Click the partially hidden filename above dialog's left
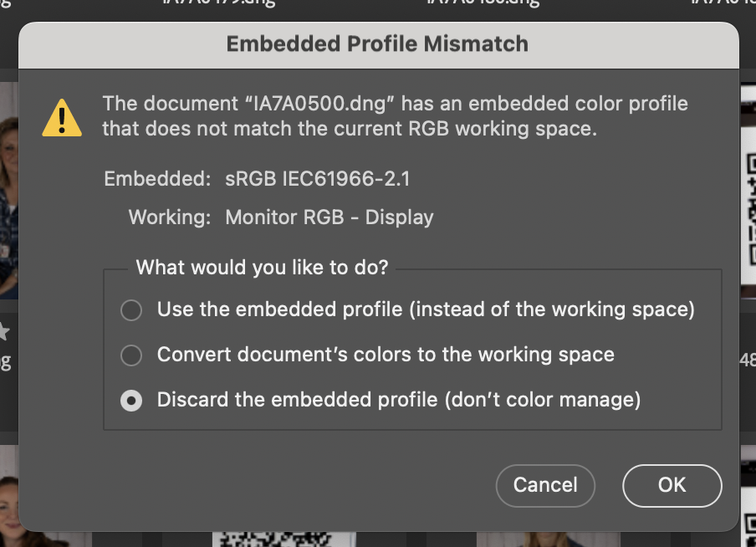 click(219, 4)
